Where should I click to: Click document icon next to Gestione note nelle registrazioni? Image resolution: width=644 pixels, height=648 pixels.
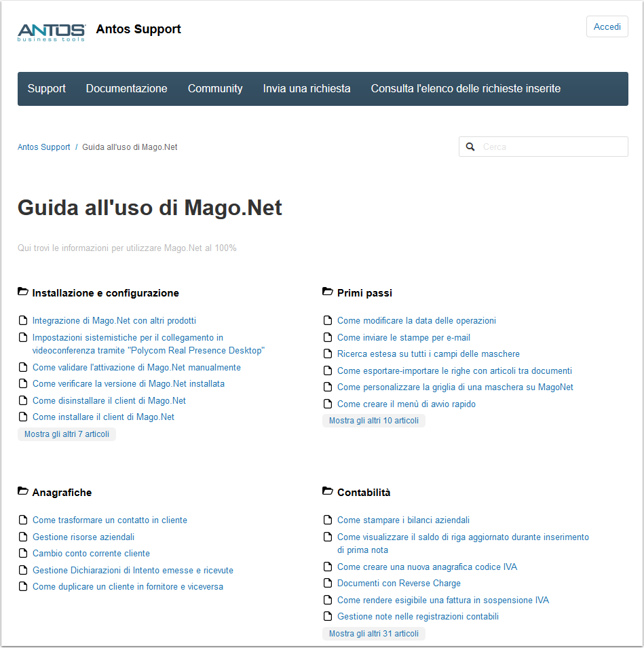pos(328,616)
